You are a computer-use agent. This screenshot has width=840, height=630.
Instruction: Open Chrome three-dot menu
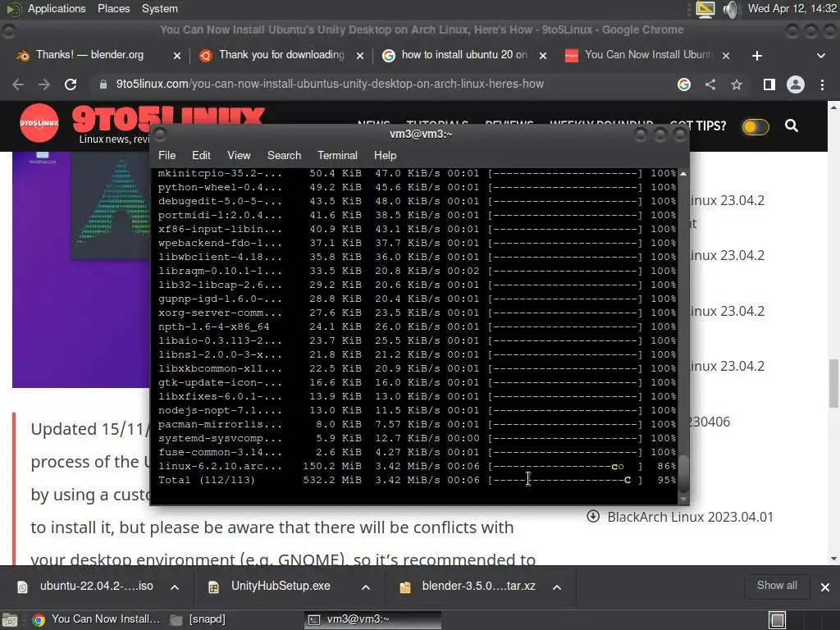tap(822, 84)
